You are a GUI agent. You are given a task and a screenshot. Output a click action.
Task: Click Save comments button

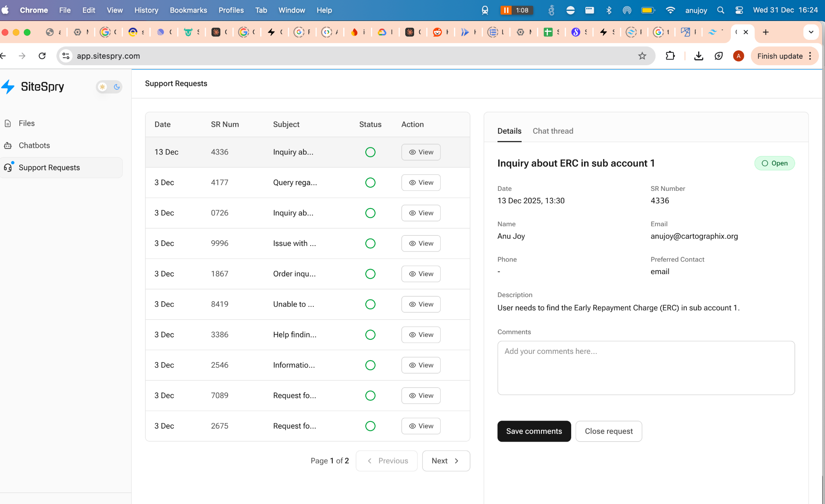point(534,431)
